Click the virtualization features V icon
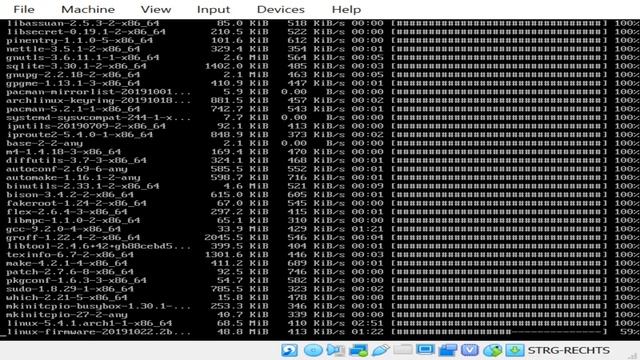Viewport: 640px width, 360px height. pyautogui.click(x=470, y=350)
